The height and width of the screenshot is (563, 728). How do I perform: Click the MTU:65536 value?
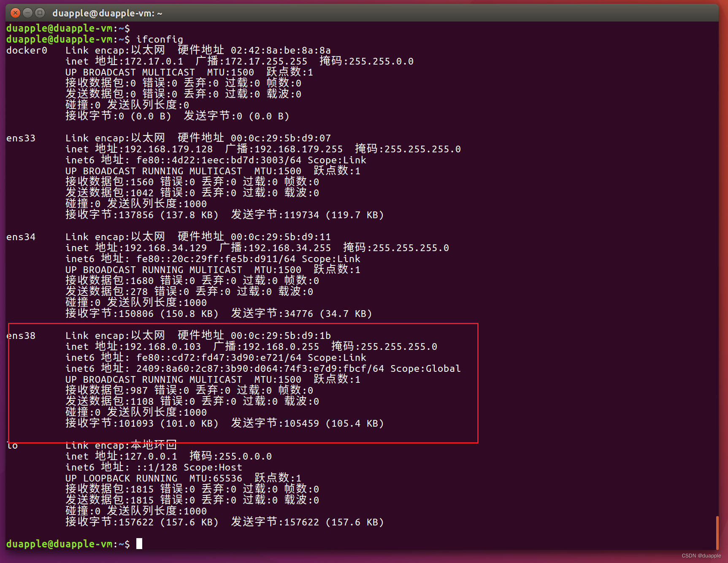point(216,478)
